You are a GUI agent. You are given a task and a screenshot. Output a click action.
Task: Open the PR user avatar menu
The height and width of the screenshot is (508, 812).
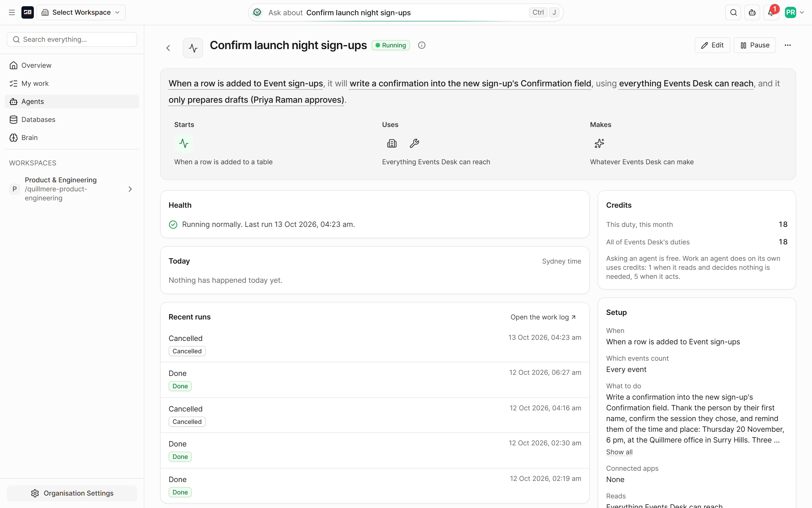(794, 12)
